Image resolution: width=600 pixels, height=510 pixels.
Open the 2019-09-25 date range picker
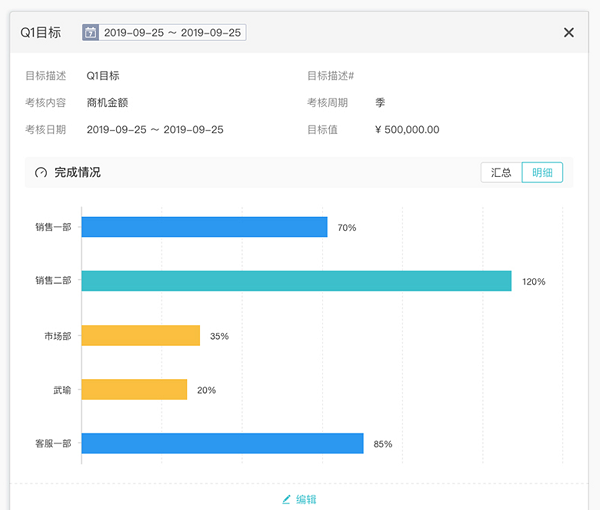172,33
